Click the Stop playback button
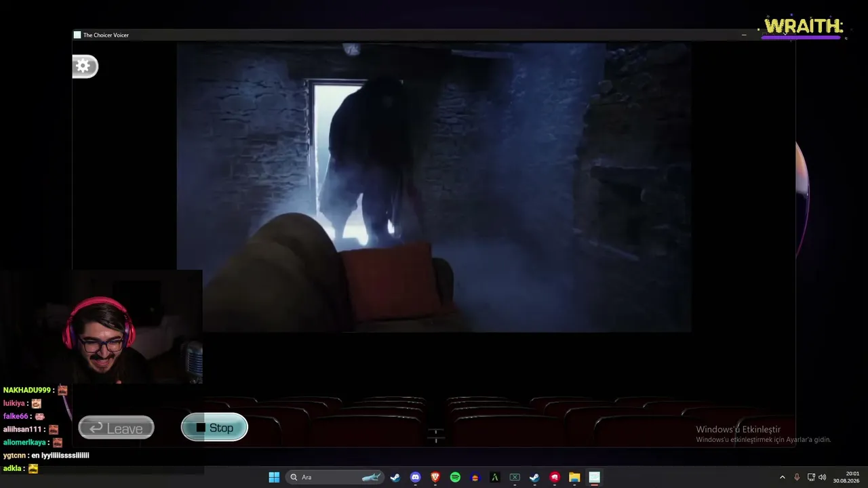 pos(214,428)
